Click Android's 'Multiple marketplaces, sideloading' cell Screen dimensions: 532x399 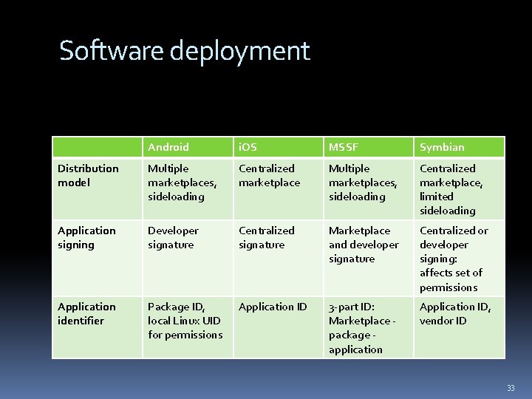pyautogui.click(x=188, y=188)
